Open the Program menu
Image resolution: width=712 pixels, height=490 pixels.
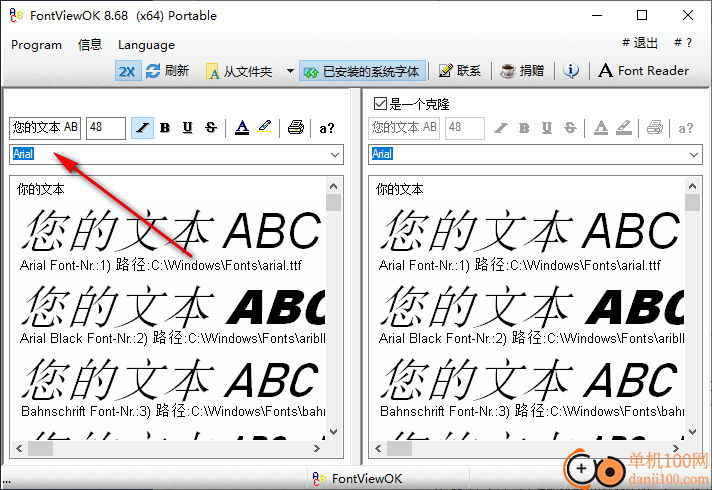tap(36, 45)
